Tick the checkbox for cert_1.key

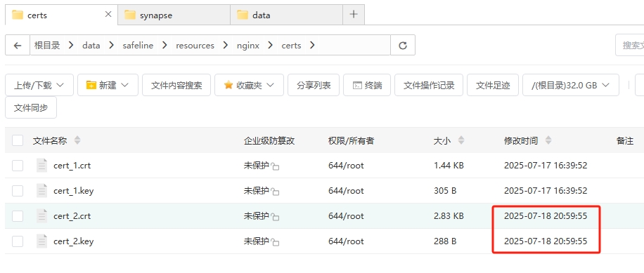pos(18,191)
